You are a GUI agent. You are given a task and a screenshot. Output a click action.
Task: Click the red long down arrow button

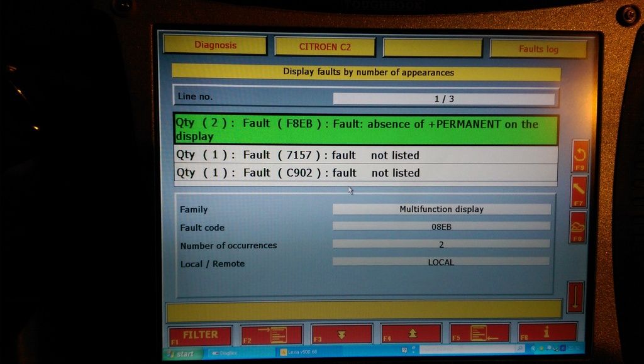(575, 297)
